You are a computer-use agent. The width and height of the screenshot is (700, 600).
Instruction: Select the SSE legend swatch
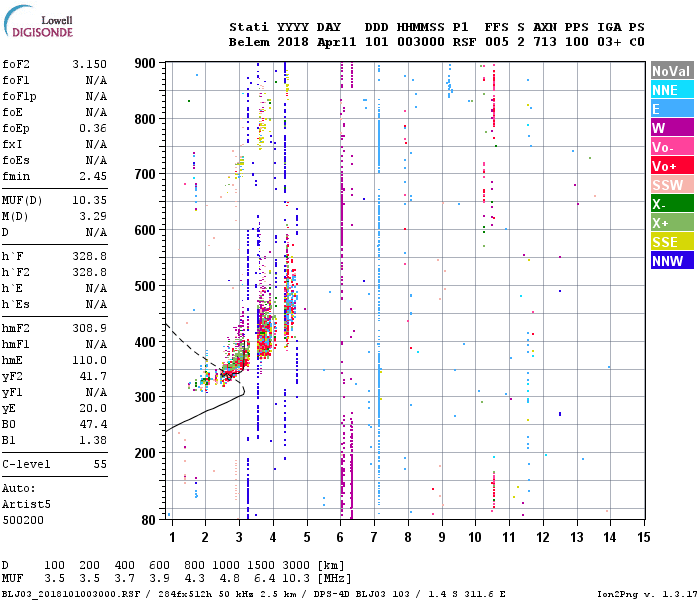coord(672,242)
